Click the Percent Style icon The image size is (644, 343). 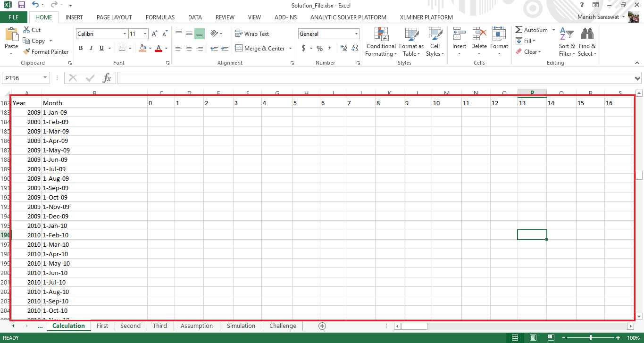pyautogui.click(x=319, y=49)
